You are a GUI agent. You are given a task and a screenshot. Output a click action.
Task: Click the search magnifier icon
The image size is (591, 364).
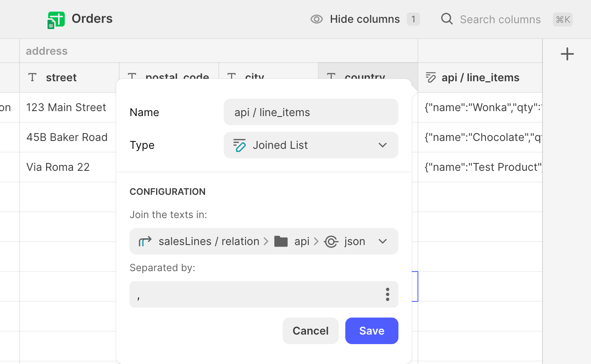[447, 19]
